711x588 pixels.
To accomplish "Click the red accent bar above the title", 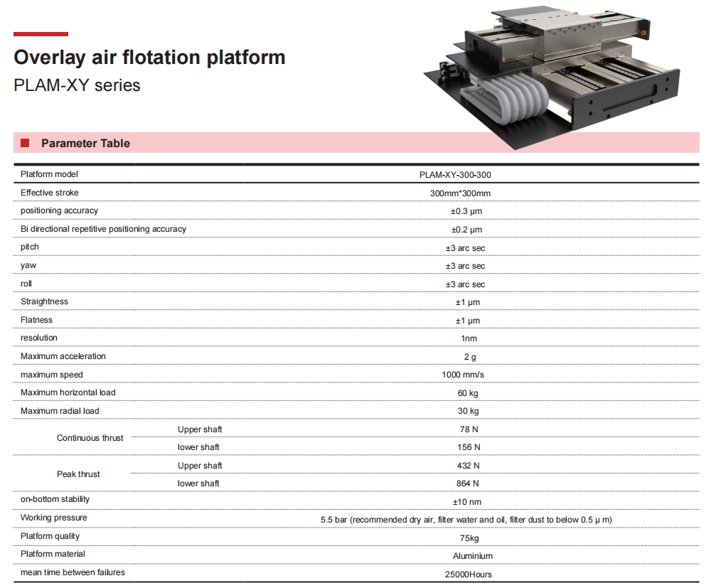I will pyautogui.click(x=41, y=33).
